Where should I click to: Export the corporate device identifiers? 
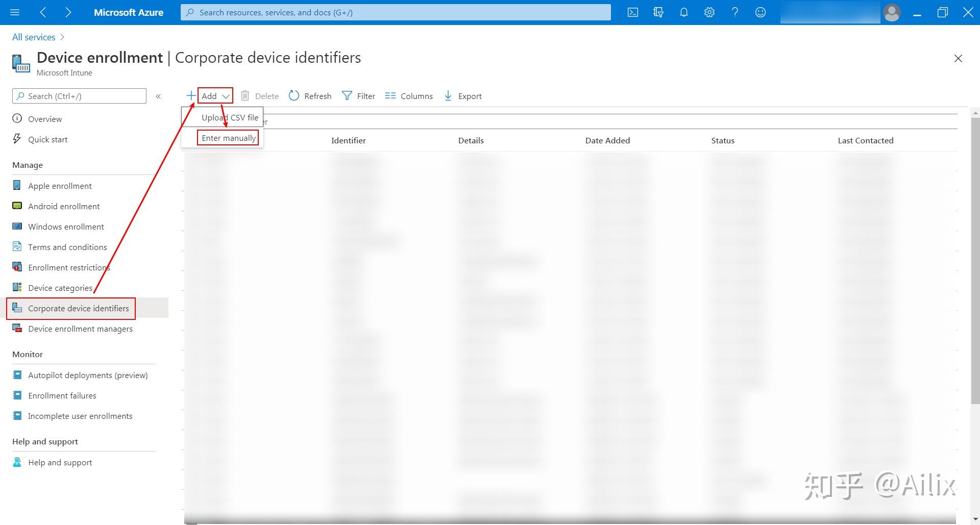point(462,95)
